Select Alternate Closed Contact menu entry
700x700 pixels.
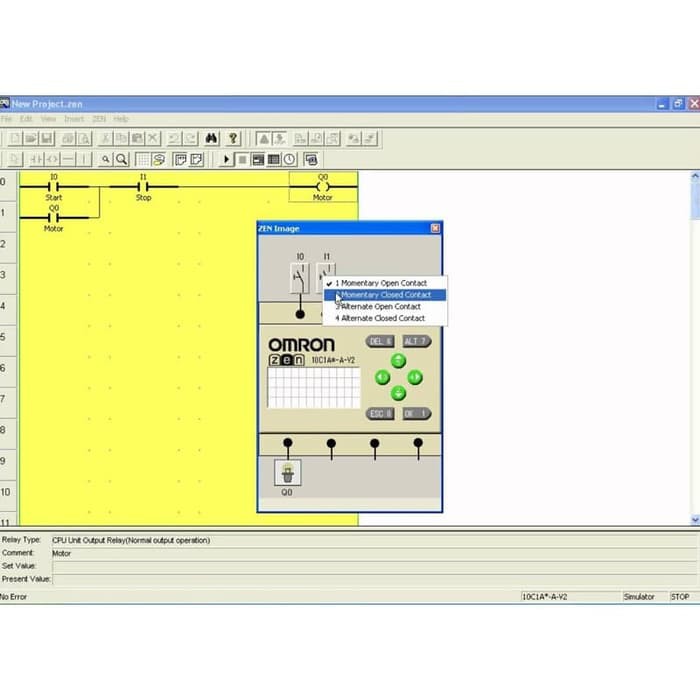tap(383, 318)
